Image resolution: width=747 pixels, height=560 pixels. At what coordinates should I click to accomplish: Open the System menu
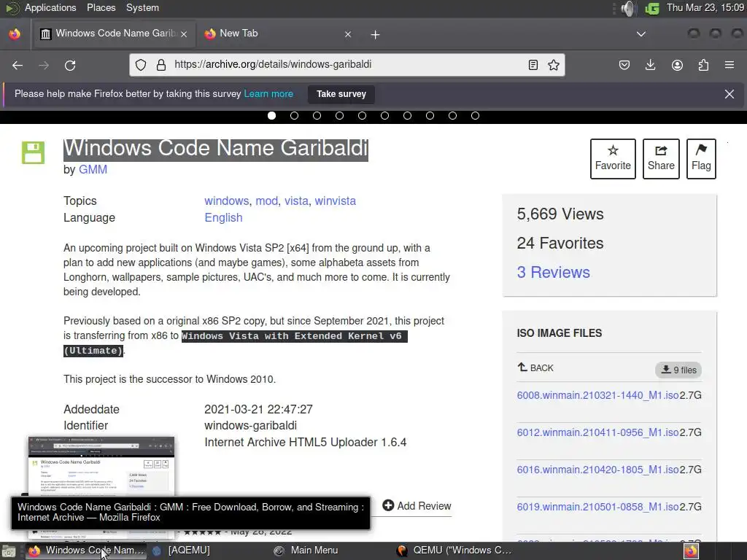pos(142,7)
